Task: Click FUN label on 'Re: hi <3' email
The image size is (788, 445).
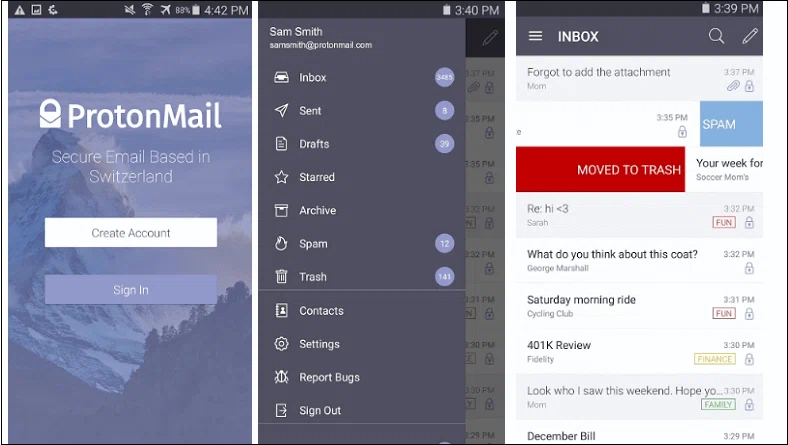Action: click(724, 222)
